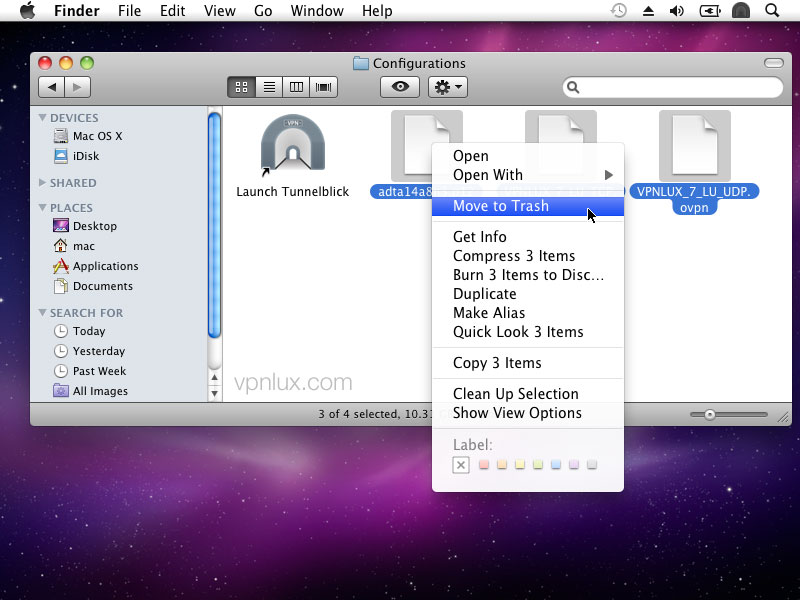Apply the purple label color
800x600 pixels.
click(574, 464)
